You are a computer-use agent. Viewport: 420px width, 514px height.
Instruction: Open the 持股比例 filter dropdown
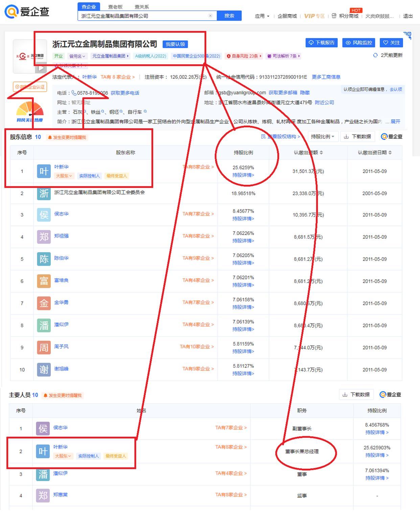323,137
